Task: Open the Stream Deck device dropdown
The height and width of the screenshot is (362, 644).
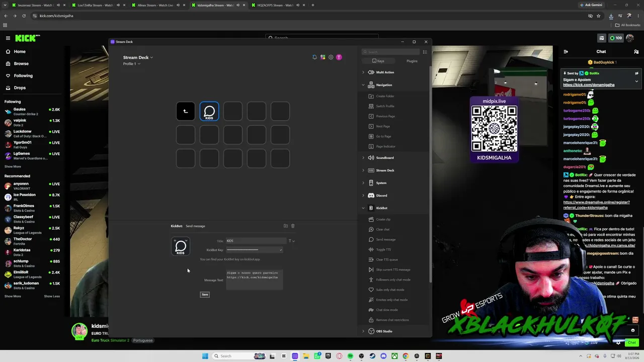Action: [x=138, y=57]
